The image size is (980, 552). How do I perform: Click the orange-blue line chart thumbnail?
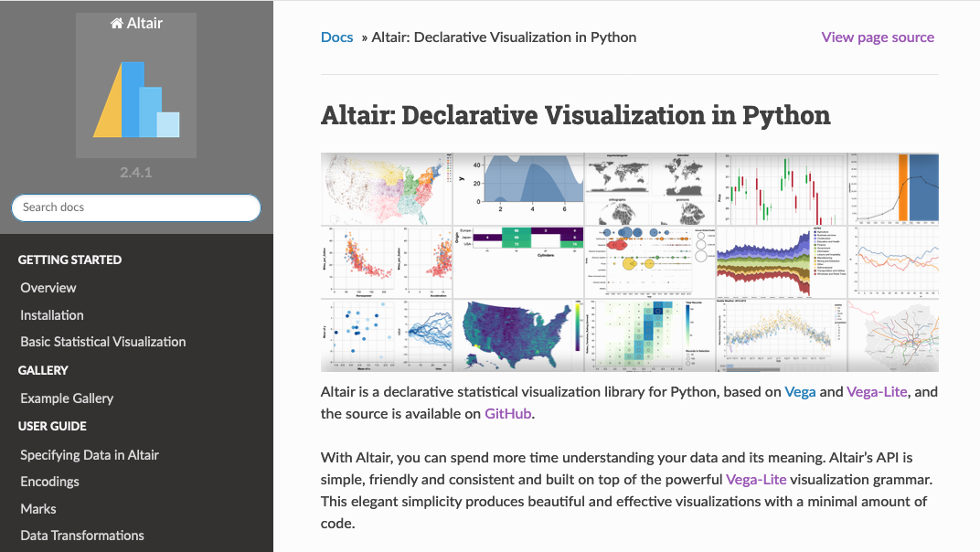coord(893,189)
